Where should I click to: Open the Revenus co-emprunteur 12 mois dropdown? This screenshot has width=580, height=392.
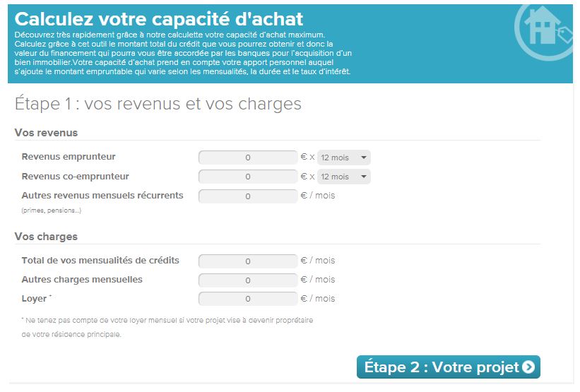[344, 177]
